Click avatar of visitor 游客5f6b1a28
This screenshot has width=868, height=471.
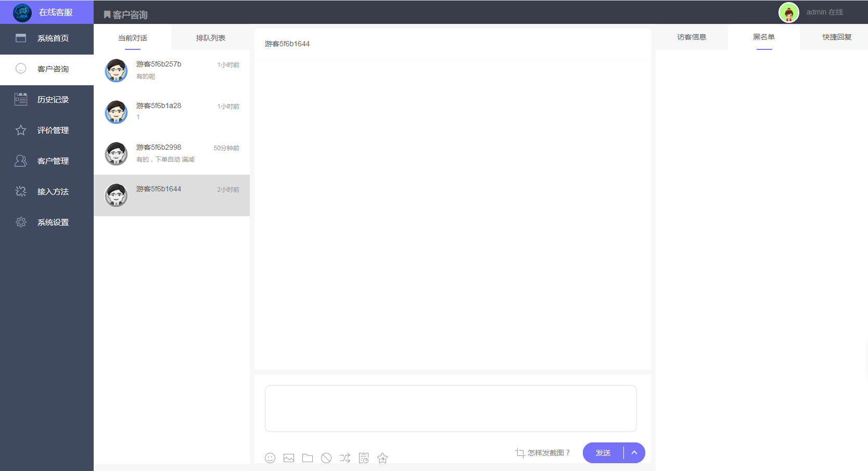(116, 112)
